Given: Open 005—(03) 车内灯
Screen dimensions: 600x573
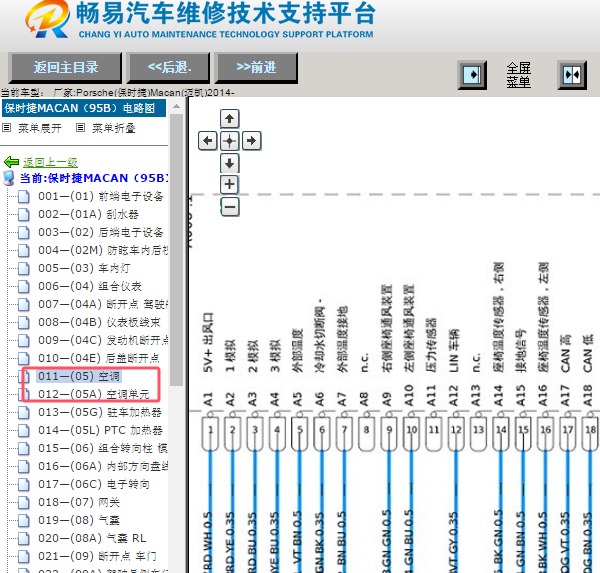Looking at the screenshot, I should (84, 268).
